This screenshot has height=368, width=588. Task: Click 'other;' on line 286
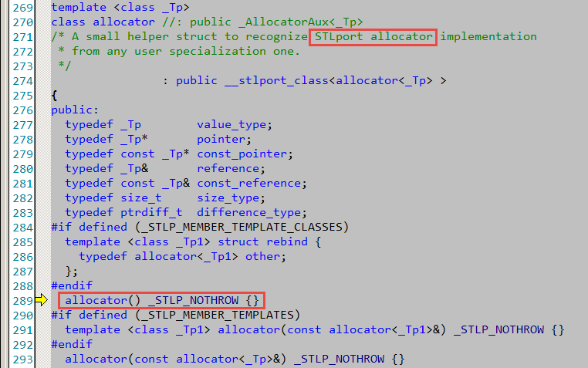pos(265,256)
